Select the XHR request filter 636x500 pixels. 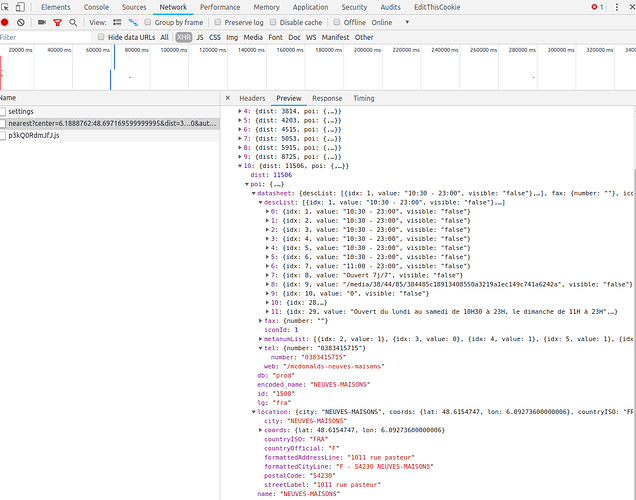click(x=184, y=37)
